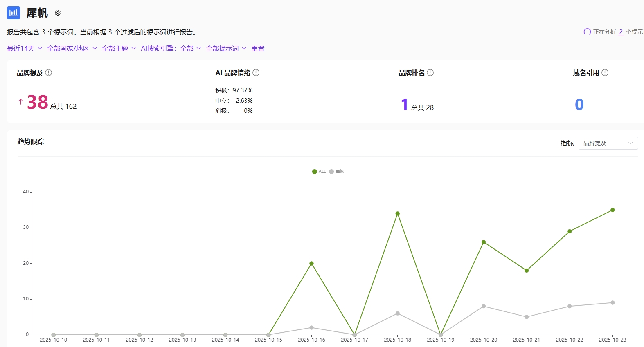Show info tooltip for 品牌提及

(49, 73)
